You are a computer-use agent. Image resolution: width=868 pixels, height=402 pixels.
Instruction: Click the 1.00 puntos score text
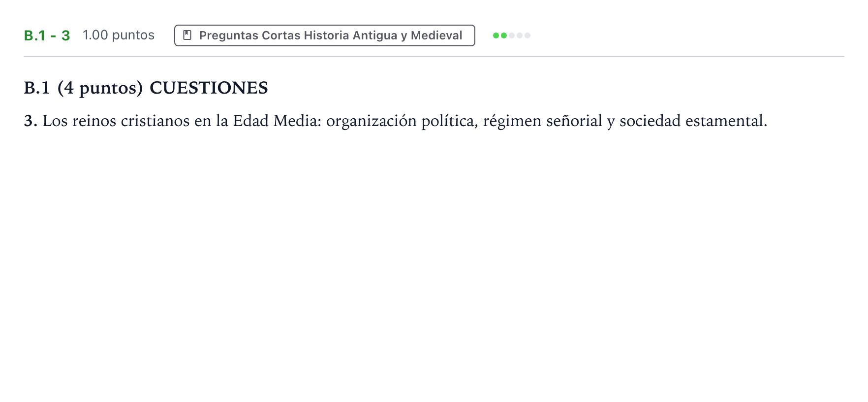(x=119, y=35)
